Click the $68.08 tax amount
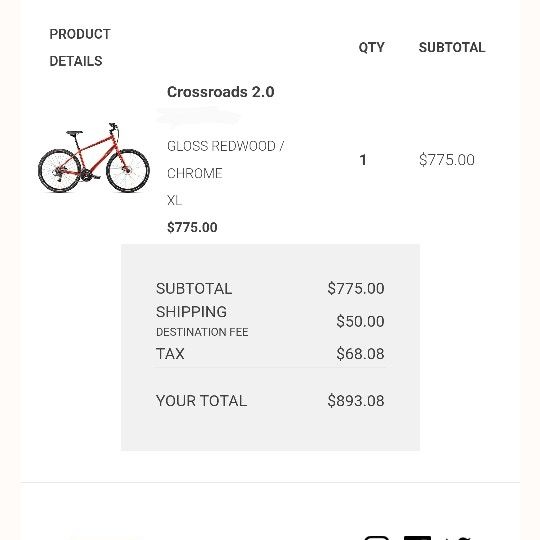Image resolution: width=540 pixels, height=540 pixels. (x=360, y=354)
